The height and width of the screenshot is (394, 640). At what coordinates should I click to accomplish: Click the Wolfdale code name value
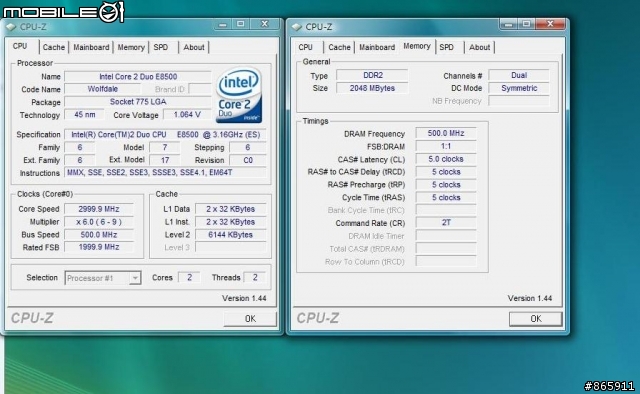pyautogui.click(x=102, y=89)
